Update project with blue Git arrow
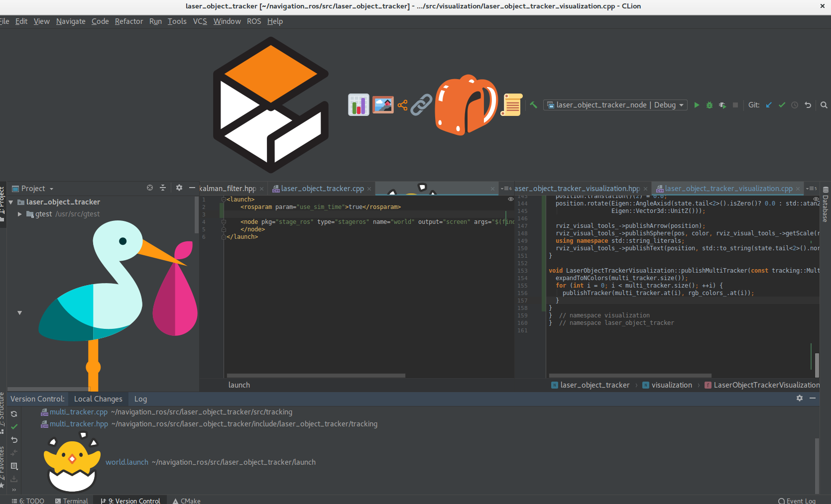Viewport: 831px width, 504px height. coord(769,105)
